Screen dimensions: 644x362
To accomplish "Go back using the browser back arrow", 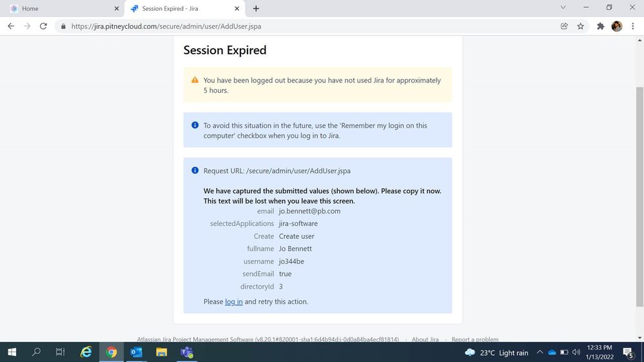I will (x=11, y=26).
